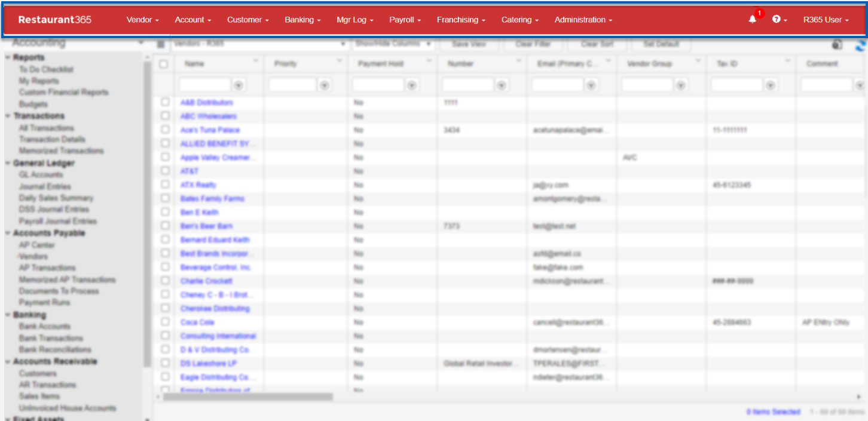The image size is (868, 421).
Task: Click the Clear Filter button
Action: click(533, 44)
